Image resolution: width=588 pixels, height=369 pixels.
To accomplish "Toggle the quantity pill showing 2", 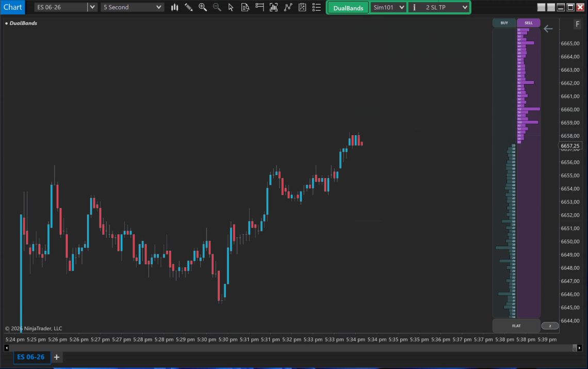I will point(550,326).
